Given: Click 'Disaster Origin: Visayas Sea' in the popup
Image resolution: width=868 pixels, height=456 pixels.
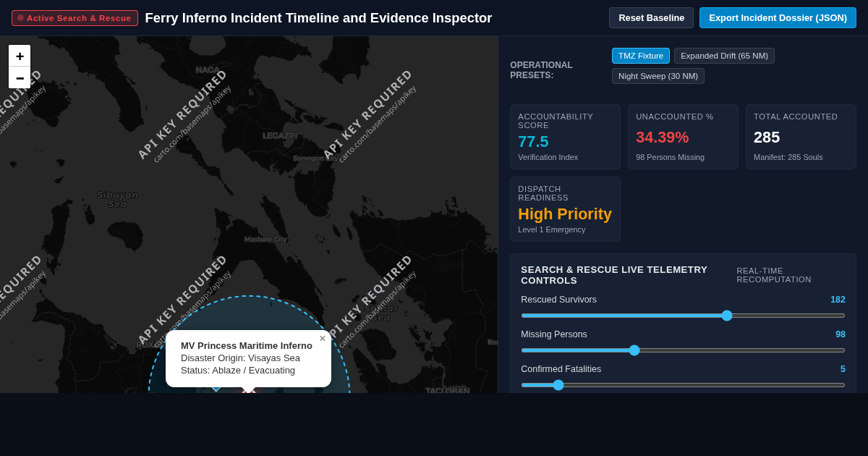Looking at the screenshot, I should [x=240, y=358].
